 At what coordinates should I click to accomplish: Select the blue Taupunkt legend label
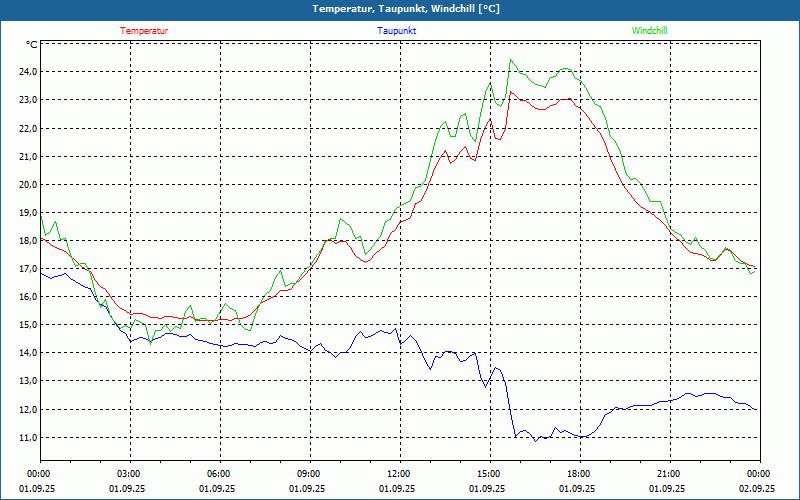[397, 31]
